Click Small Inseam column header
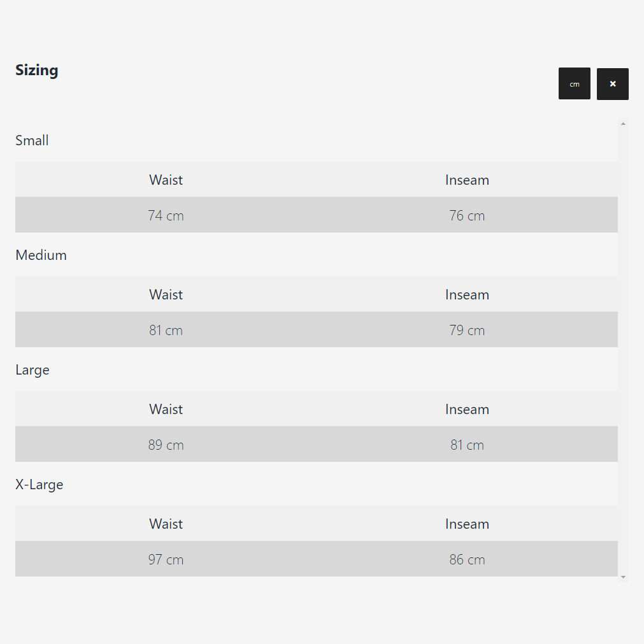The width and height of the screenshot is (644, 644). (467, 180)
